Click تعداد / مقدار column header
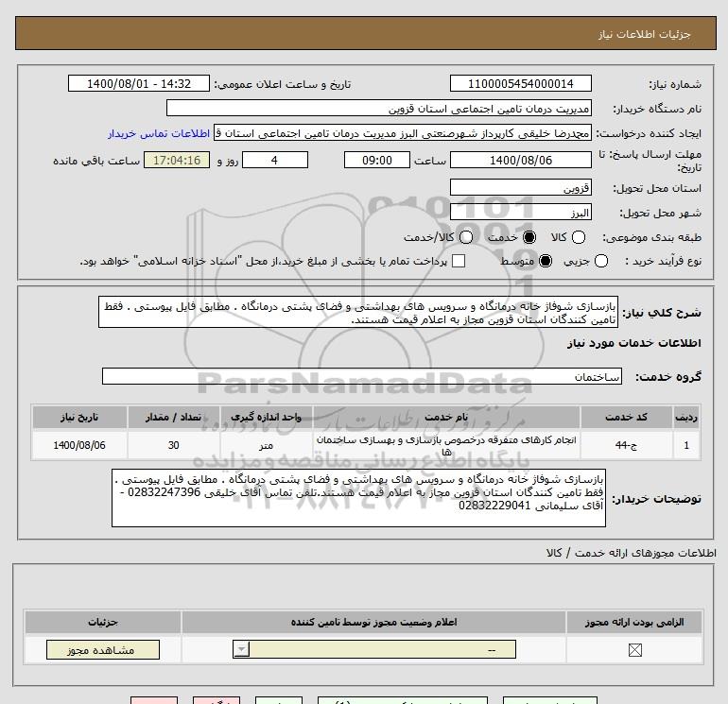 coord(174,417)
